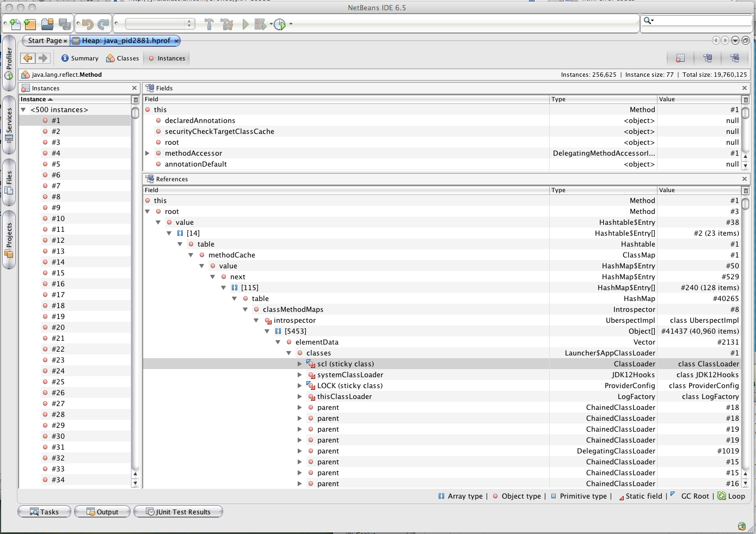Toggle the Fields panel visibility button

click(x=708, y=58)
